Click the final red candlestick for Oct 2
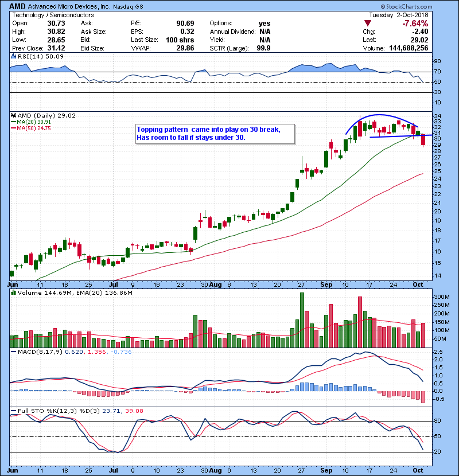Viewport: 459px width, 476px height. pos(423,141)
